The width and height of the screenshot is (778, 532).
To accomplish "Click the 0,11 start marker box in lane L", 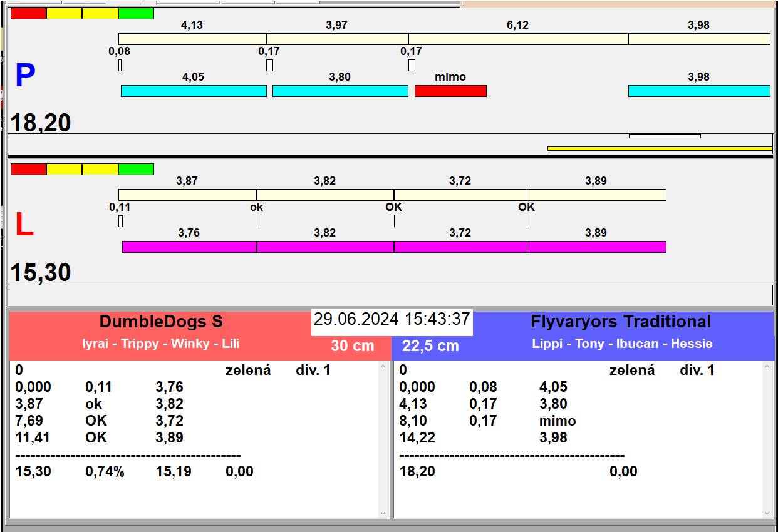I will 120,221.
